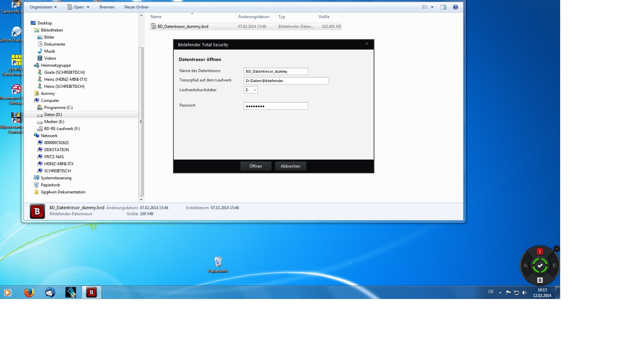Click the Name des Datentresors field

(276, 71)
